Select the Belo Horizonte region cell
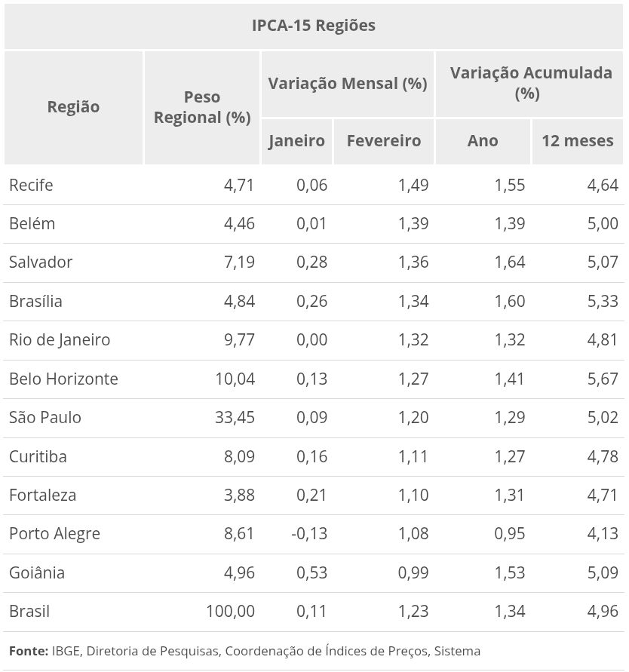 tap(63, 379)
